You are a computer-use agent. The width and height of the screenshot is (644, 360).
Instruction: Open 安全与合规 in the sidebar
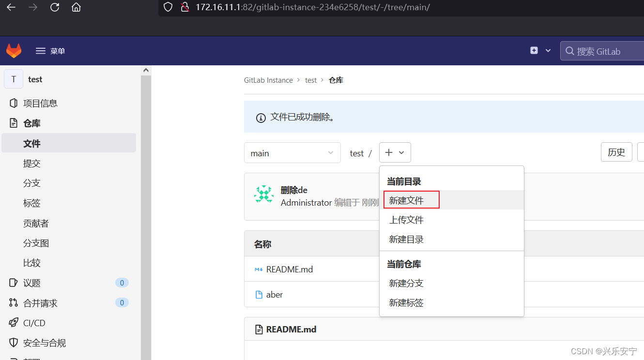(x=45, y=343)
